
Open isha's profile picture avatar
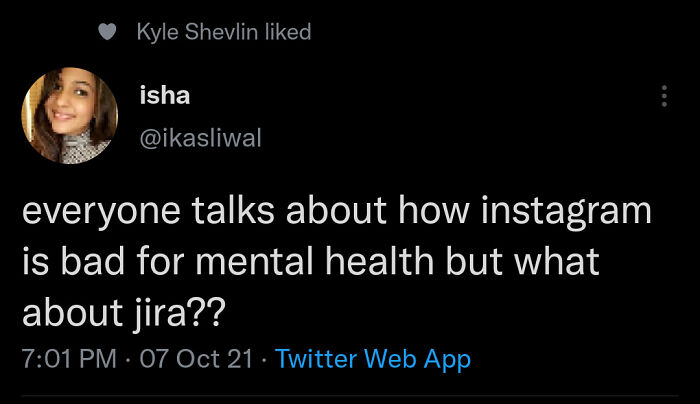click(x=70, y=116)
